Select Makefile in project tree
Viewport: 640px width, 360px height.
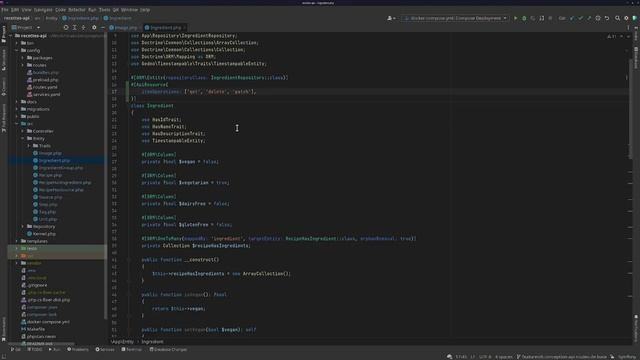coord(36,329)
